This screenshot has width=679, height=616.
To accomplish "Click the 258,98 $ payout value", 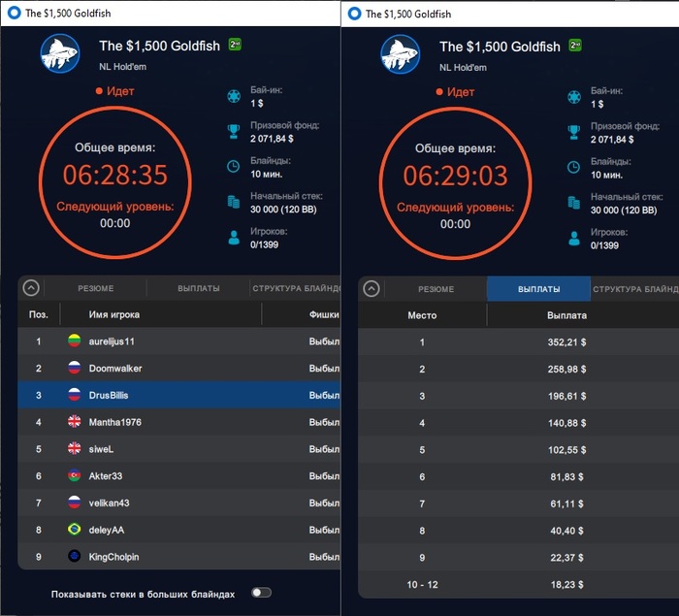I will pos(566,369).
